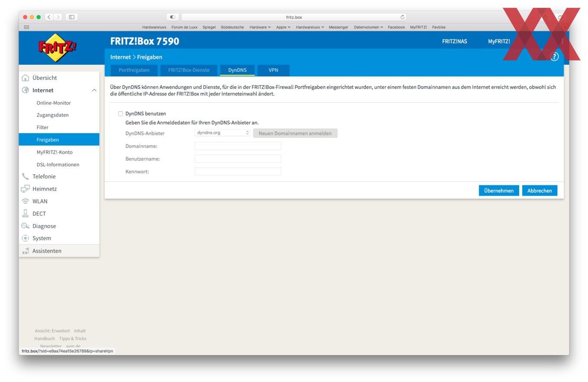Open the MyFRITZ! bookmark in favorites bar
Image resolution: width=588 pixels, height=382 pixels.
(x=419, y=27)
